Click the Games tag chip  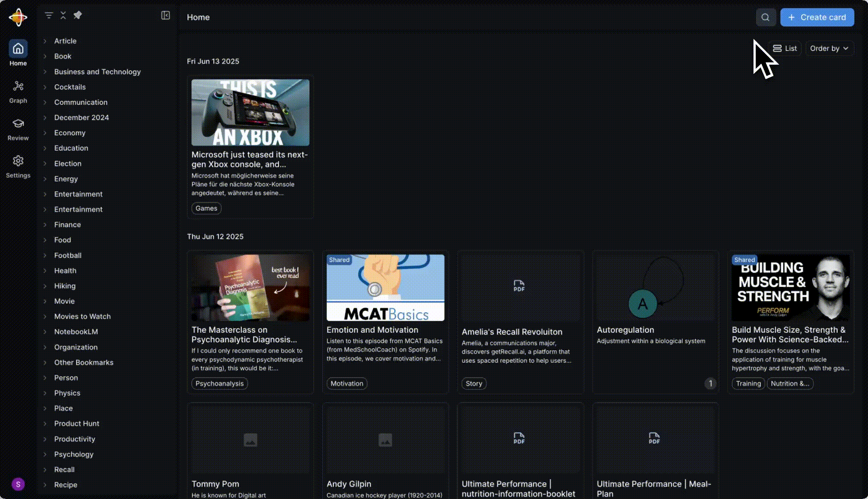click(x=206, y=208)
